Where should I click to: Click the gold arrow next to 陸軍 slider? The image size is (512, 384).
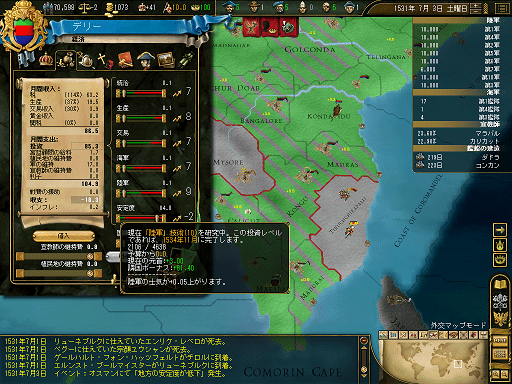click(177, 193)
